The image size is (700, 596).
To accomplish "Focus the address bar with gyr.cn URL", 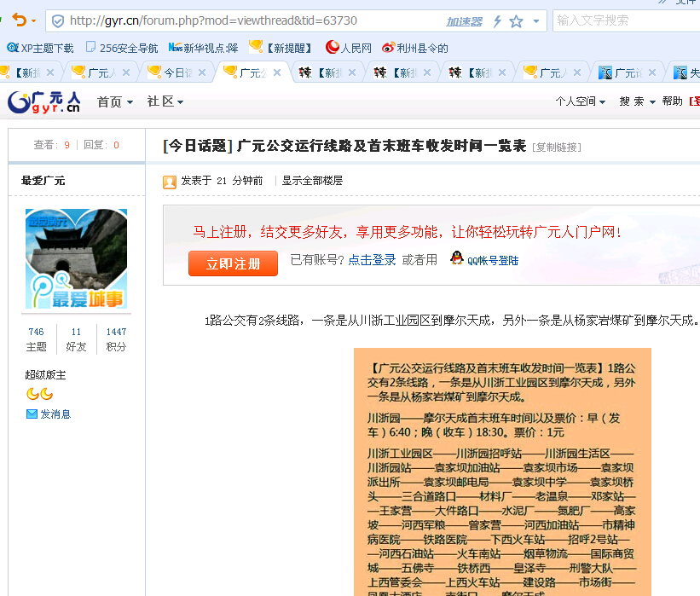I will 213,20.
